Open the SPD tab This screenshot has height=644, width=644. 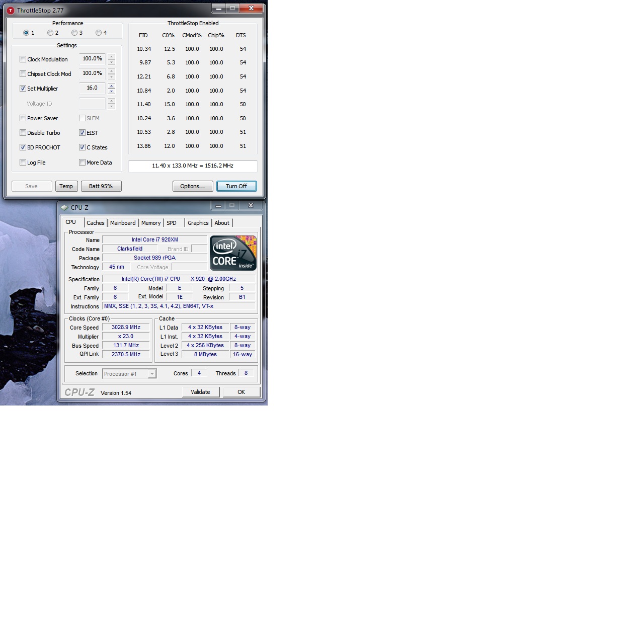[172, 223]
